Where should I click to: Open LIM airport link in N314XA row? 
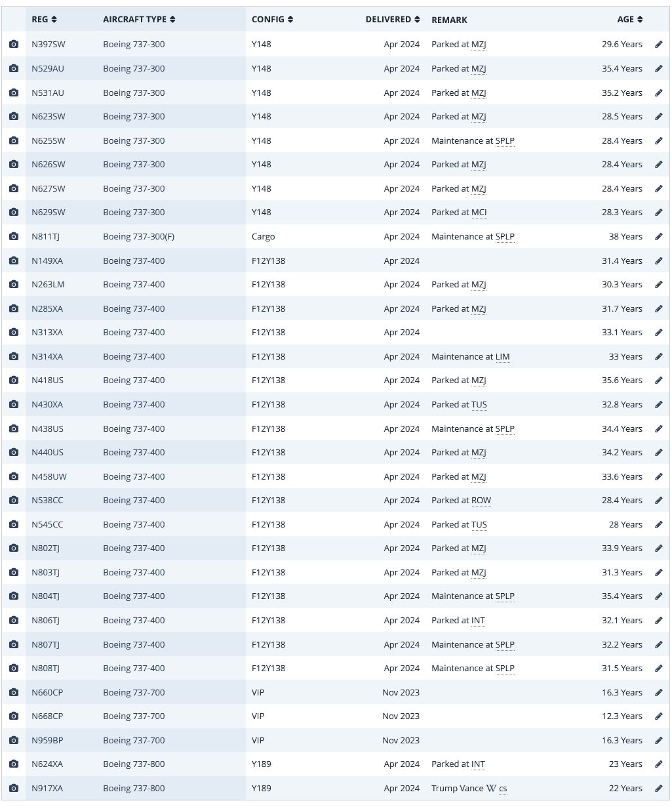(x=503, y=356)
